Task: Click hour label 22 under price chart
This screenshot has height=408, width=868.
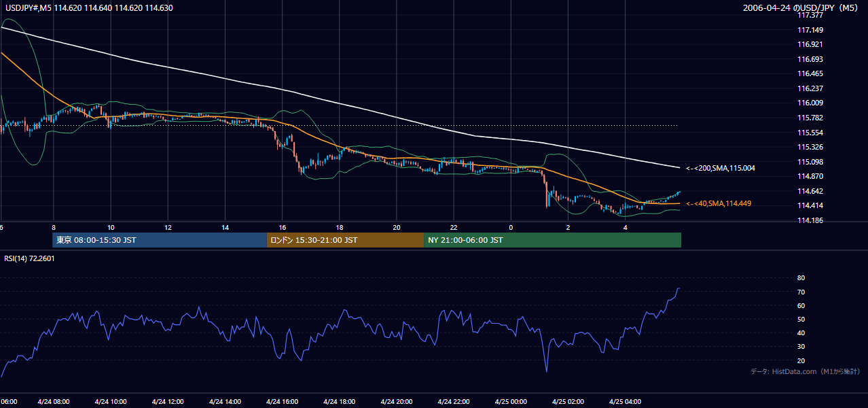Action: (x=454, y=227)
